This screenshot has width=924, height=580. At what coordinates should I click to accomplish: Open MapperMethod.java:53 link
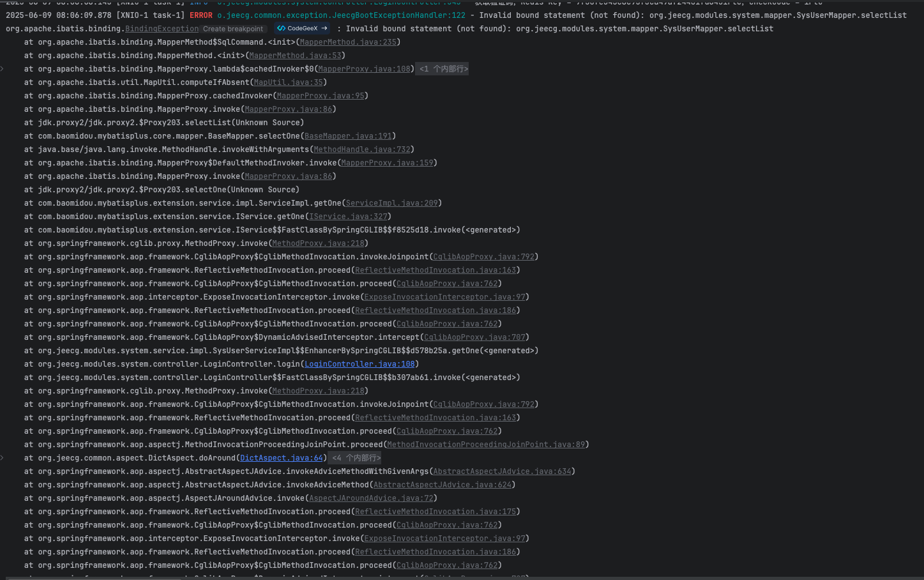pyautogui.click(x=295, y=56)
